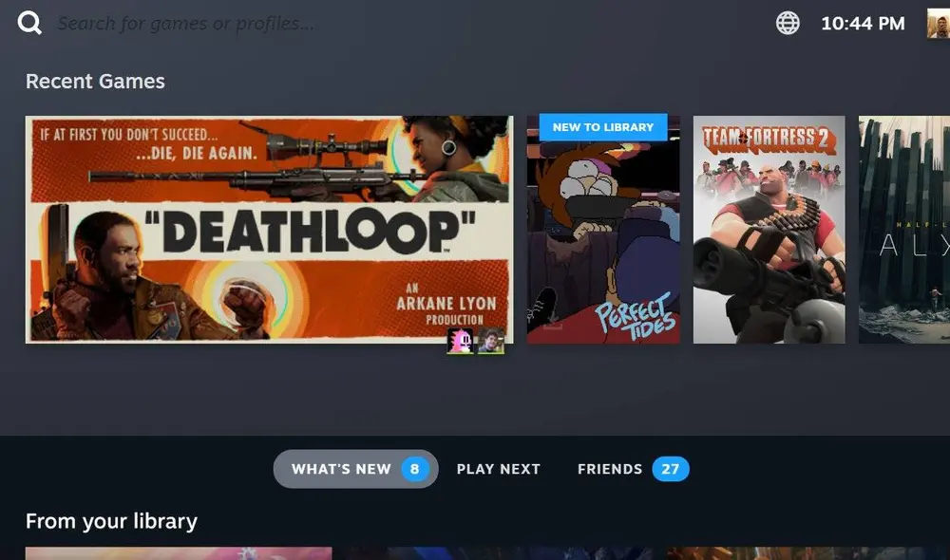Open Perfect Tides from Recent Games

(x=604, y=233)
